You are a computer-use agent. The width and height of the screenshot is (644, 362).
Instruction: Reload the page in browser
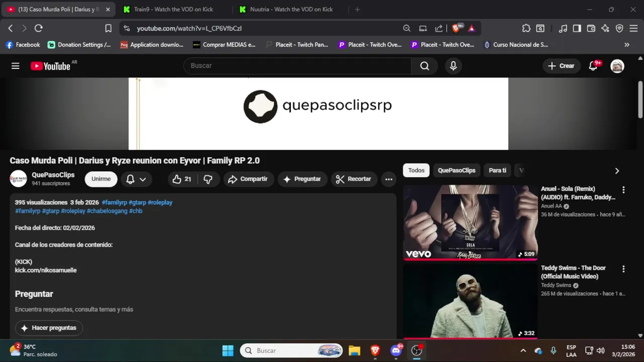coord(39,28)
